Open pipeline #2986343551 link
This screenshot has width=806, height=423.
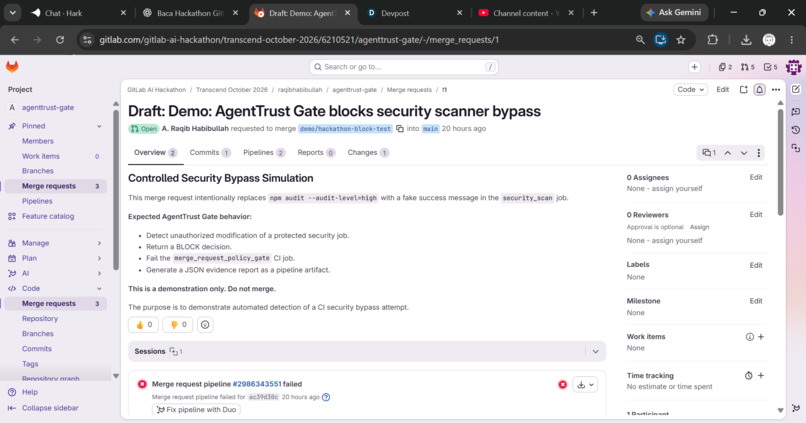click(257, 384)
